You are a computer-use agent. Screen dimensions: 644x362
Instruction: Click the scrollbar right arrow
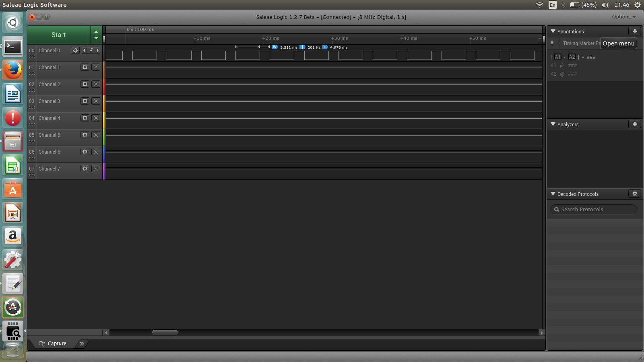[542, 333]
